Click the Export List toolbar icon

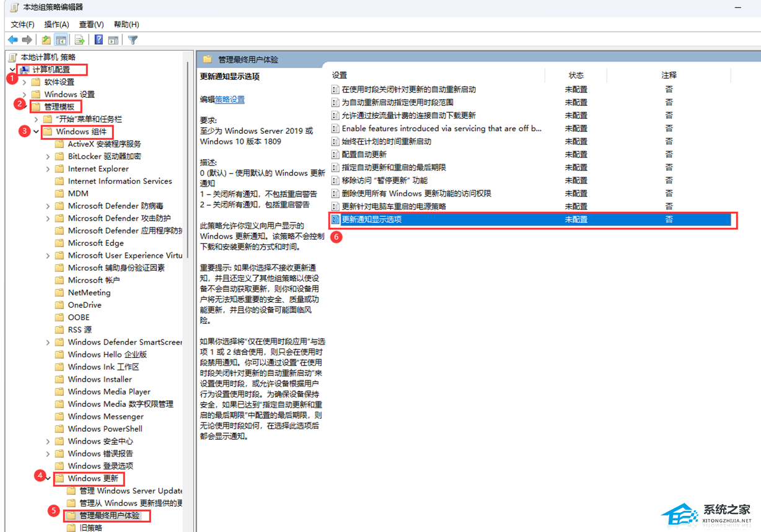pyautogui.click(x=79, y=40)
